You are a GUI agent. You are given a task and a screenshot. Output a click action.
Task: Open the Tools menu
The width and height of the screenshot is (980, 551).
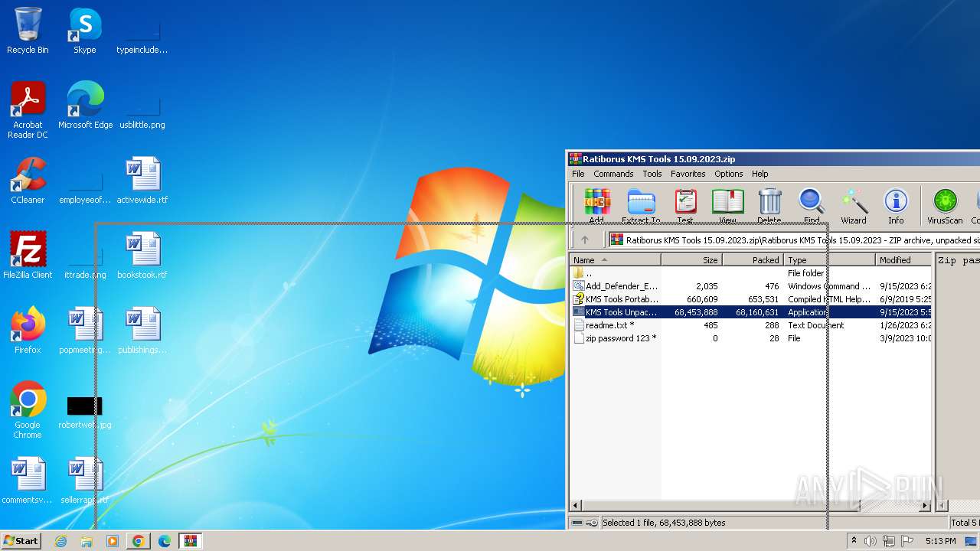click(652, 174)
